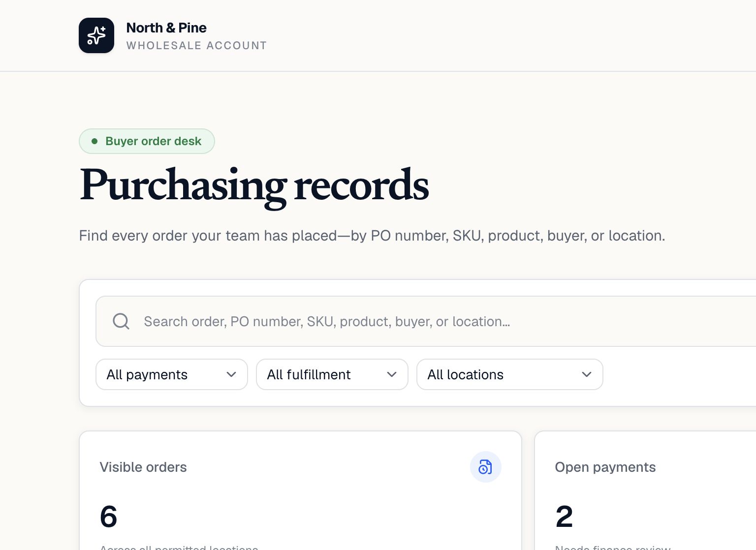
Task: Open the All fulfillment dropdown
Action: point(332,374)
